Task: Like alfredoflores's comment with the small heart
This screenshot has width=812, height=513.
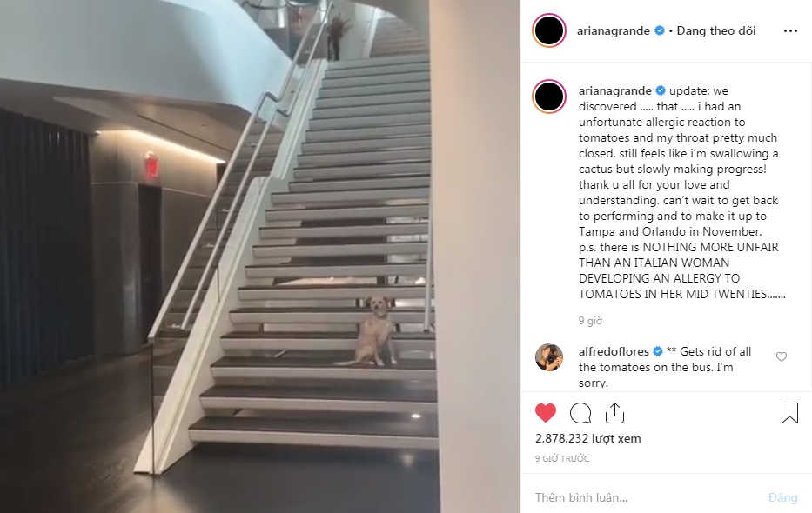Action: pos(782,356)
